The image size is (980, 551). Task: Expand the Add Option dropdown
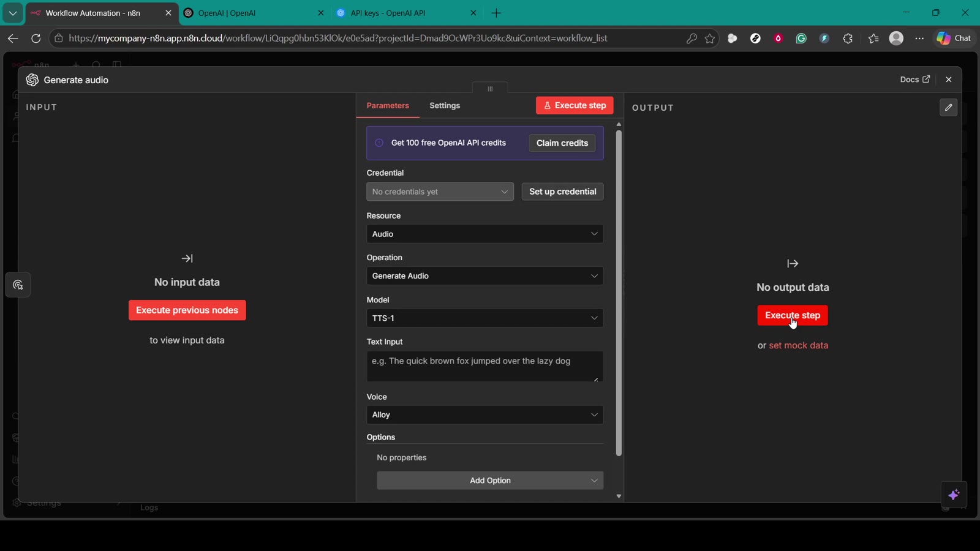[490, 481]
